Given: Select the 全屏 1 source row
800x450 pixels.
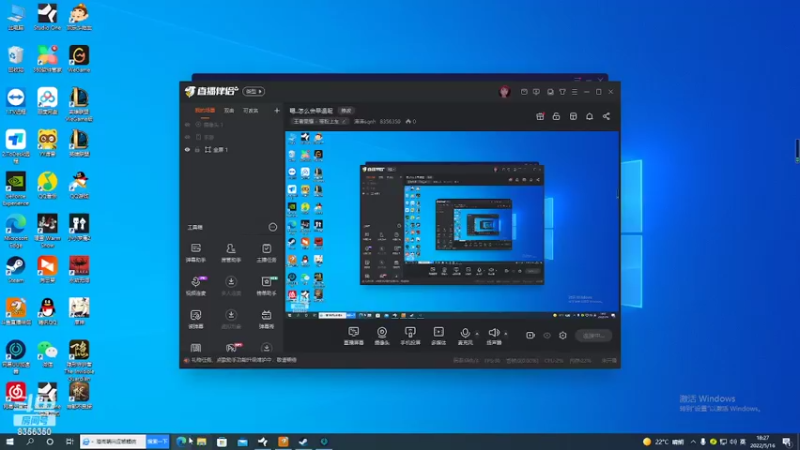Looking at the screenshot, I should click(232, 149).
